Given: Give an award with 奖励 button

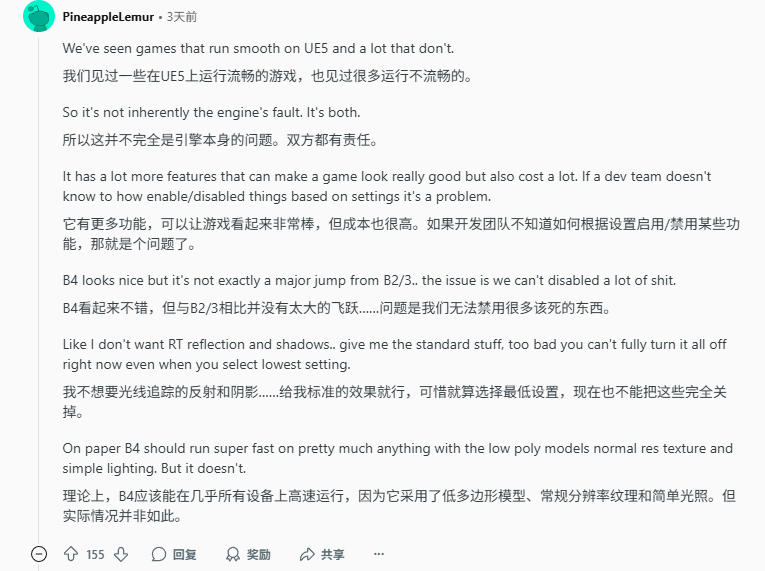Looking at the screenshot, I should pos(248,554).
